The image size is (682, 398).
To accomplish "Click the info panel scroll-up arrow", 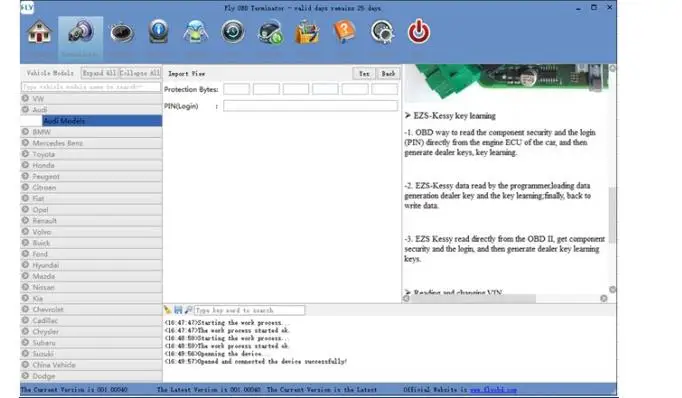I will (612, 68).
